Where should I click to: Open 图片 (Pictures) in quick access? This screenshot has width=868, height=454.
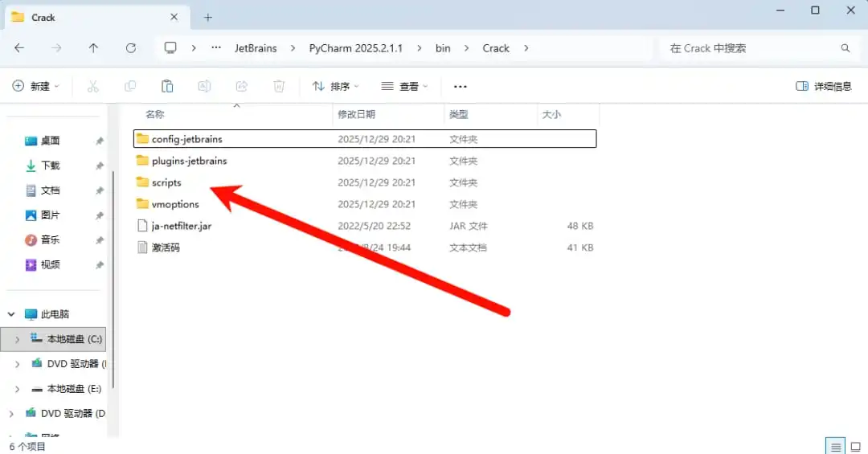51,215
